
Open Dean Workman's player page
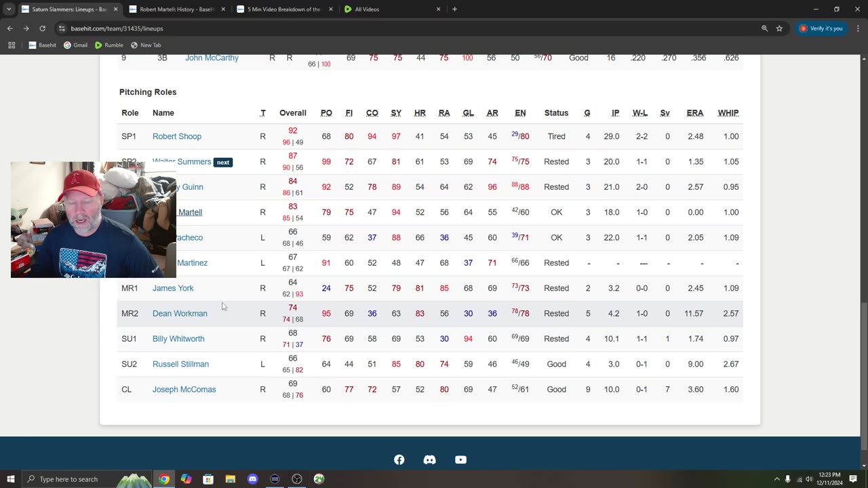pyautogui.click(x=180, y=313)
